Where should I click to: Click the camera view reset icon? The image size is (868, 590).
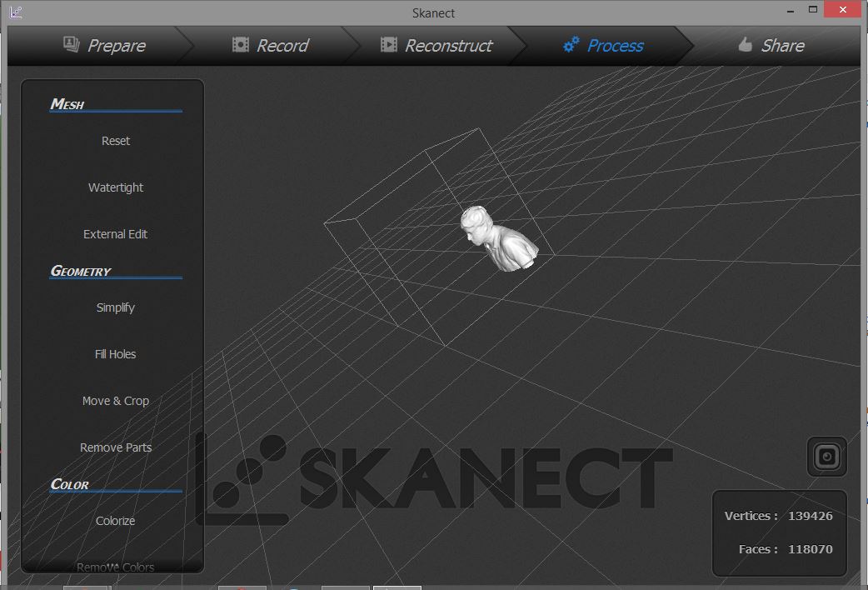827,457
